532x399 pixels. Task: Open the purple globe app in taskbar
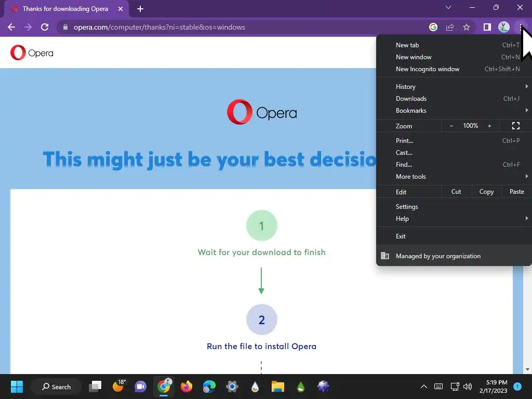pyautogui.click(x=323, y=387)
